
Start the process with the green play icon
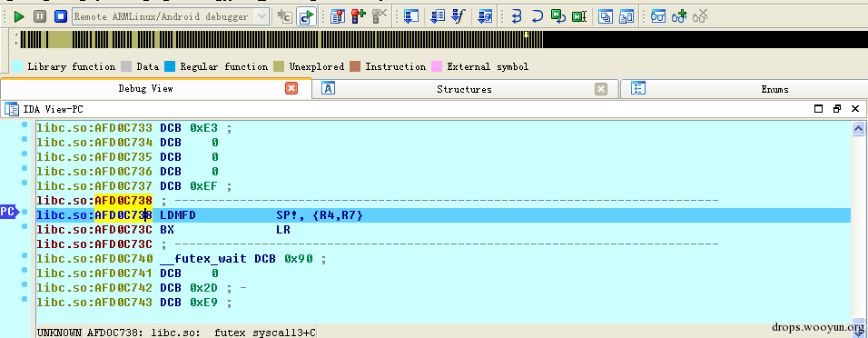19,16
